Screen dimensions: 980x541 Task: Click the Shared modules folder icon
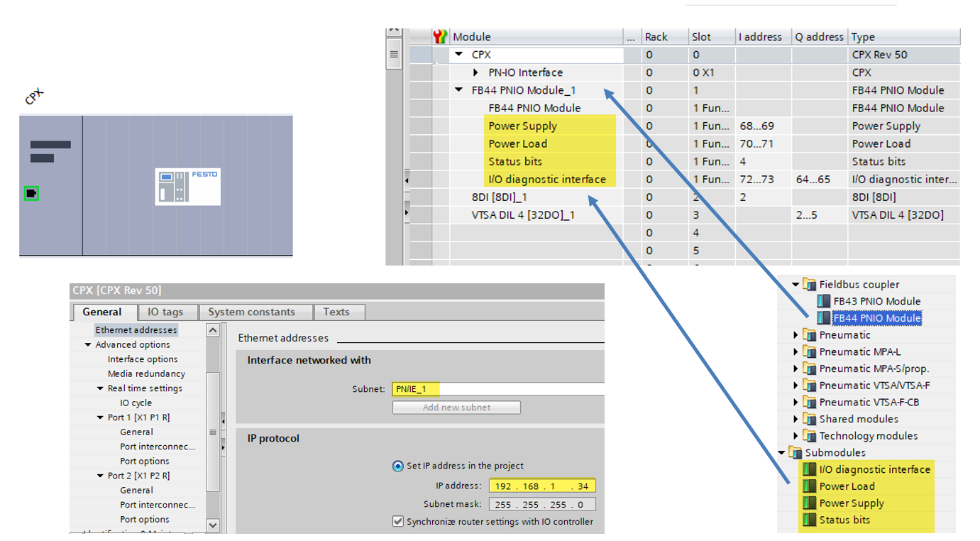pyautogui.click(x=809, y=419)
